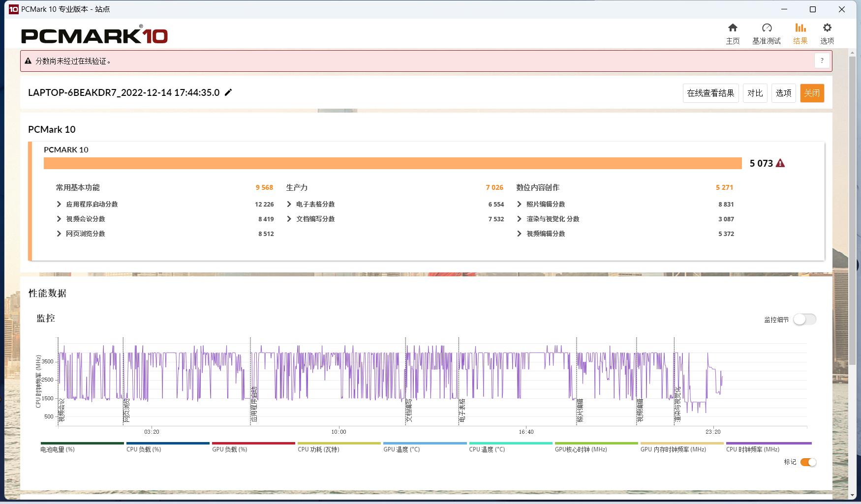The image size is (861, 504).
Task: Open the Benchmark (基准测试) gauge icon
Action: [766, 28]
